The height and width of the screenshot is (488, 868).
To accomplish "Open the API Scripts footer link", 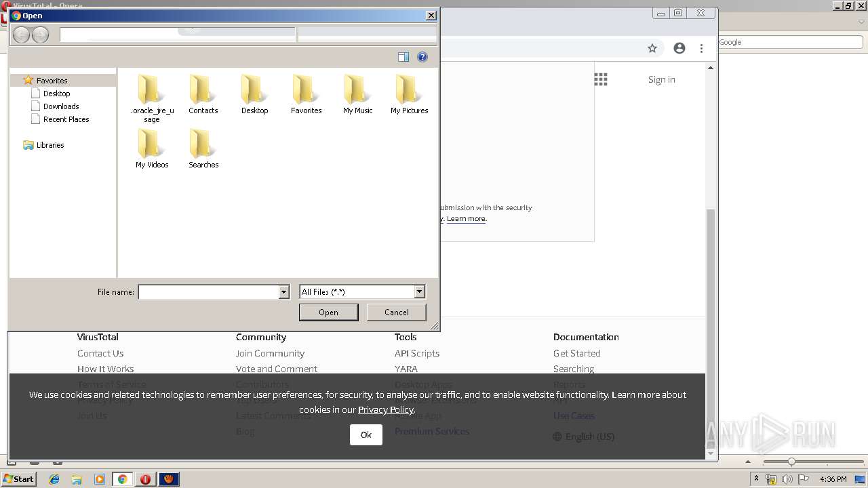I will pyautogui.click(x=417, y=353).
